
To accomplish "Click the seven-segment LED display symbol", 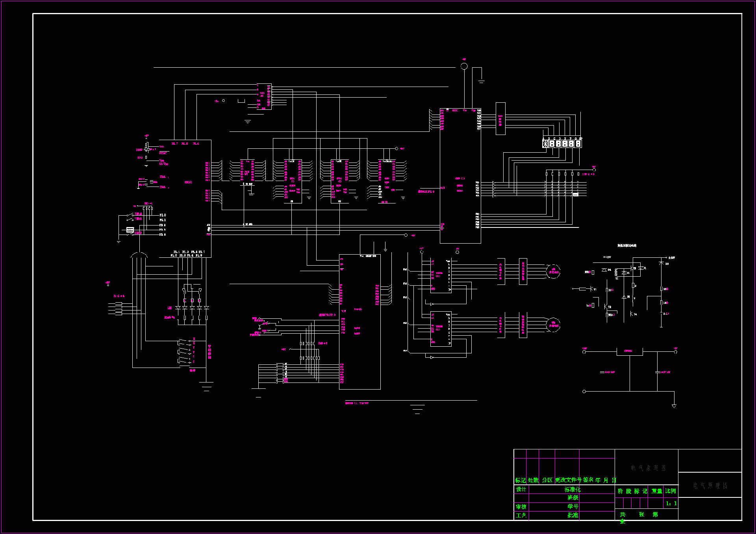I will click(x=562, y=144).
